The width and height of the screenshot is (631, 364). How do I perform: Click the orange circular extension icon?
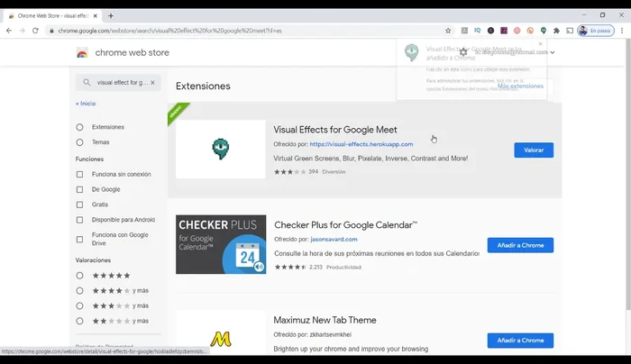[x=530, y=31]
